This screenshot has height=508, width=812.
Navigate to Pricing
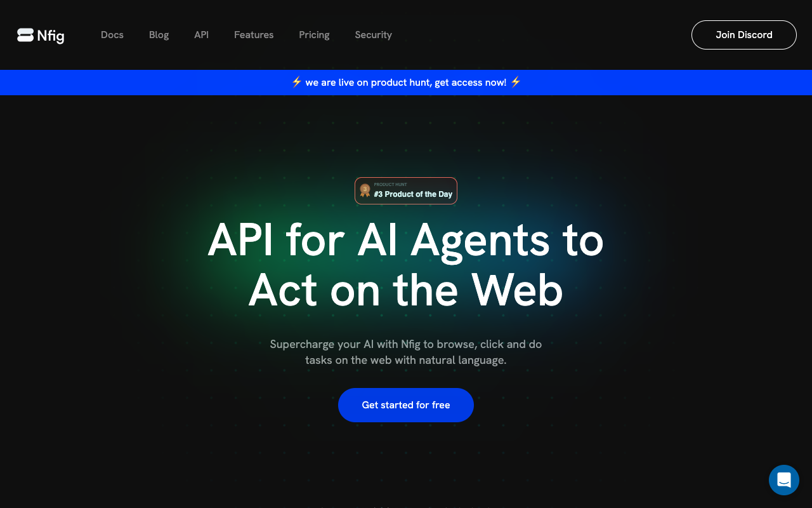(314, 35)
